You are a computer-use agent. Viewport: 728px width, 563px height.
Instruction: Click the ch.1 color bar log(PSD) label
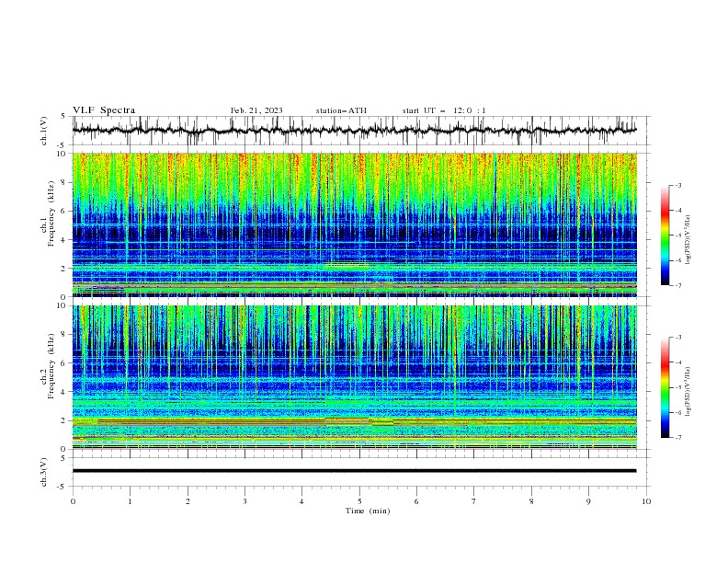point(688,240)
